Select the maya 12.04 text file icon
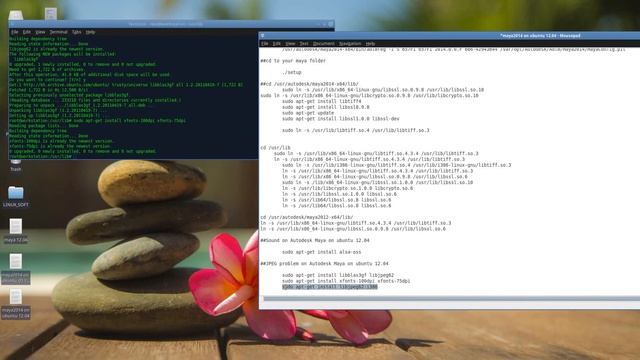 [x=16, y=231]
